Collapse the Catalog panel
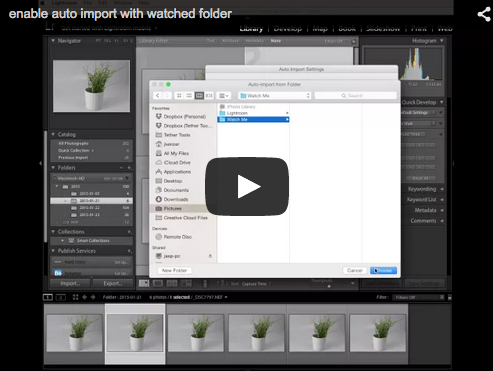This screenshot has width=493, height=371. tap(53, 134)
